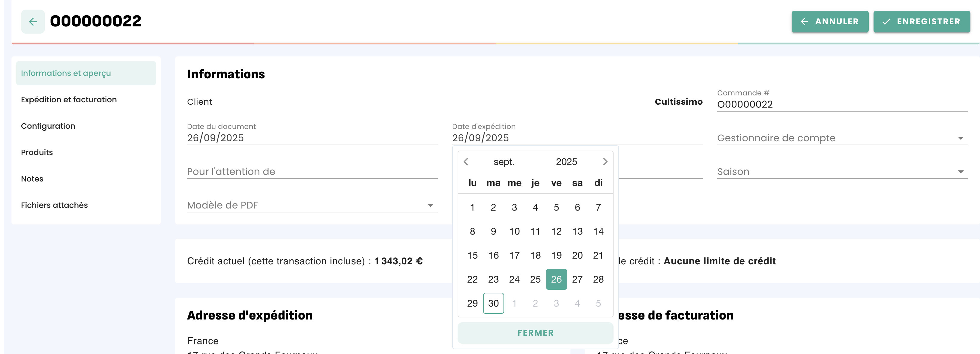
Task: Select the Configuration sidebar item
Action: tap(48, 126)
